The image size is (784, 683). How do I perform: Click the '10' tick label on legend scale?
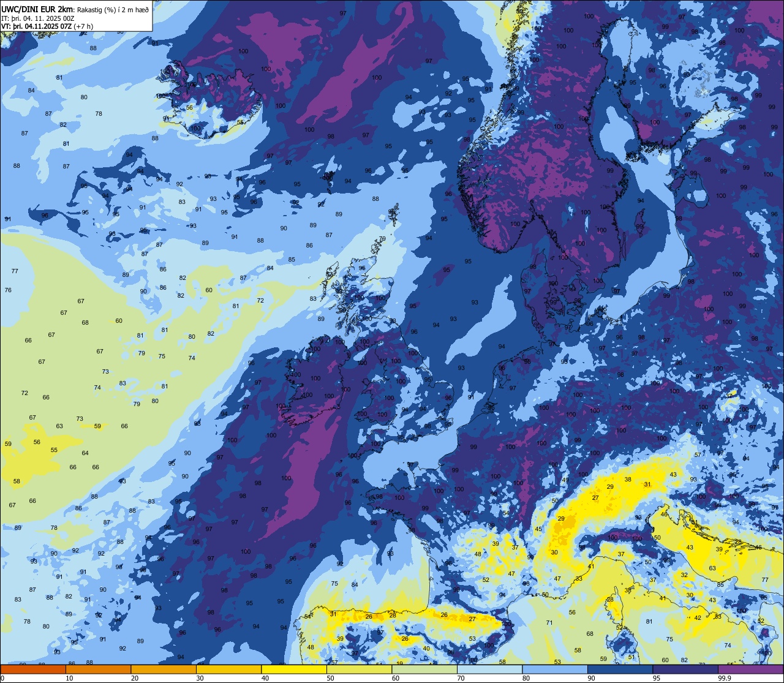coord(70,678)
